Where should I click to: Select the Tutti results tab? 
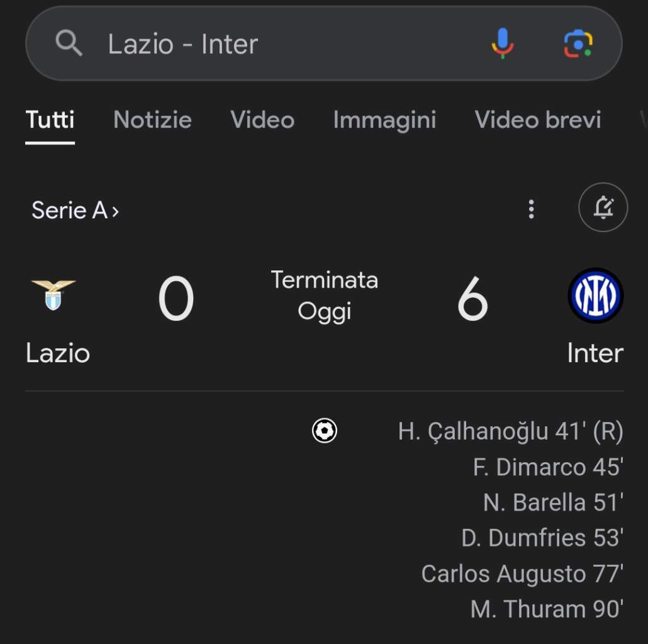[x=50, y=119]
